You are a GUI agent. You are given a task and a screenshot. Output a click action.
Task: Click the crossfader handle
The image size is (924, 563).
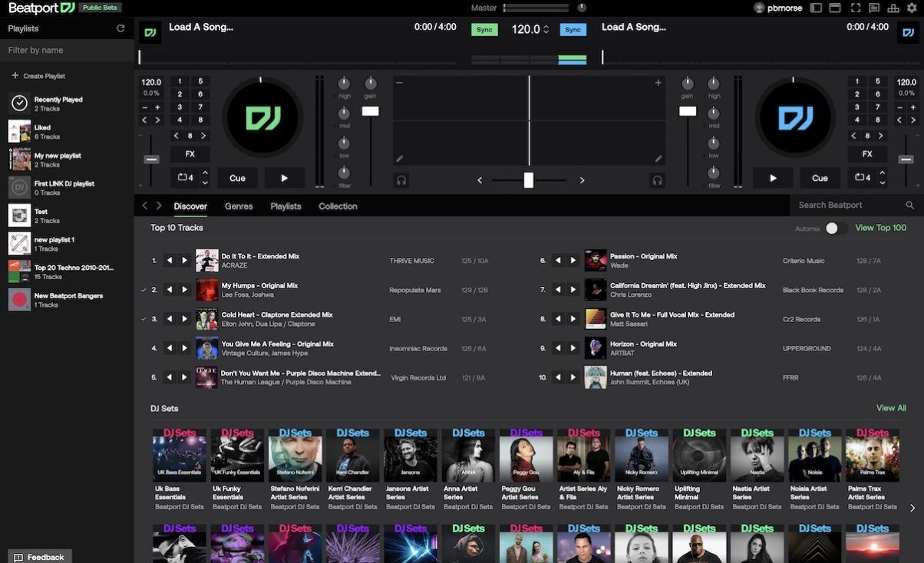point(529,180)
